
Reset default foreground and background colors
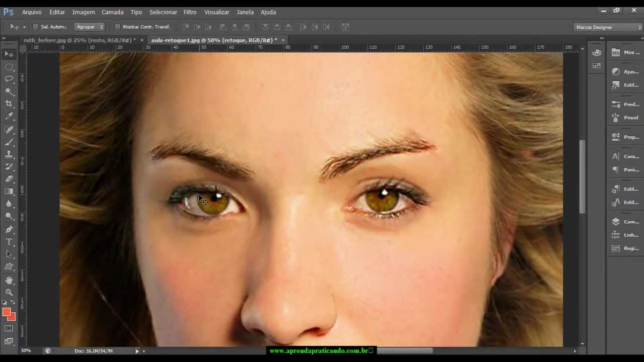point(5,302)
